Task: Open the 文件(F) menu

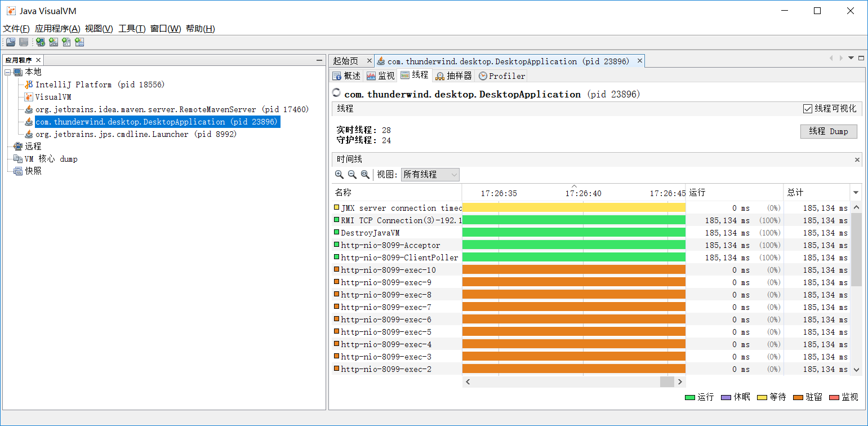Action: [x=16, y=29]
